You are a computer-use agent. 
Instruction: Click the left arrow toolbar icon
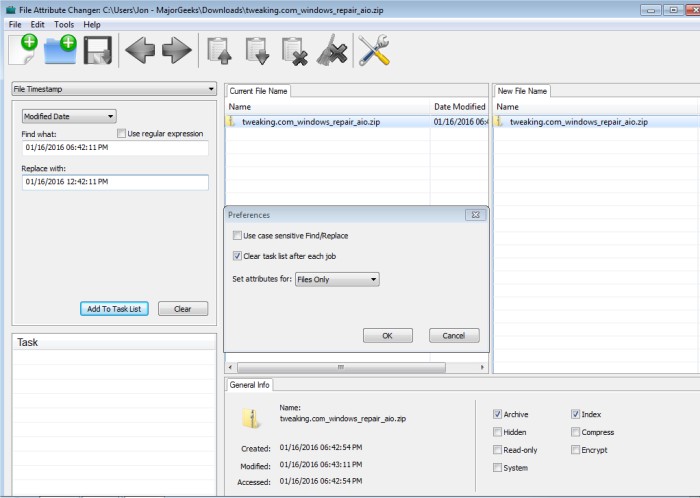coord(140,50)
